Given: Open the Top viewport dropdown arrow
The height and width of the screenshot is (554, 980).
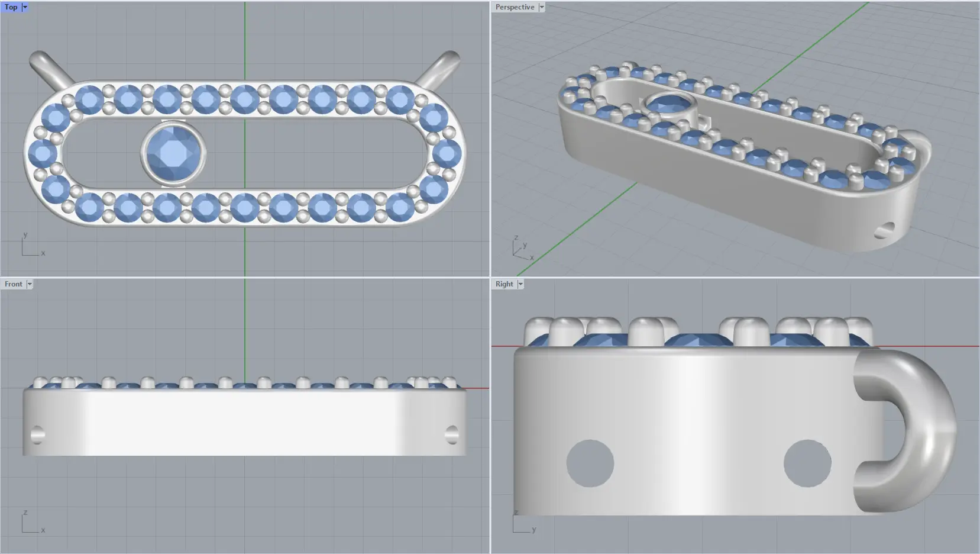Looking at the screenshot, I should (25, 7).
